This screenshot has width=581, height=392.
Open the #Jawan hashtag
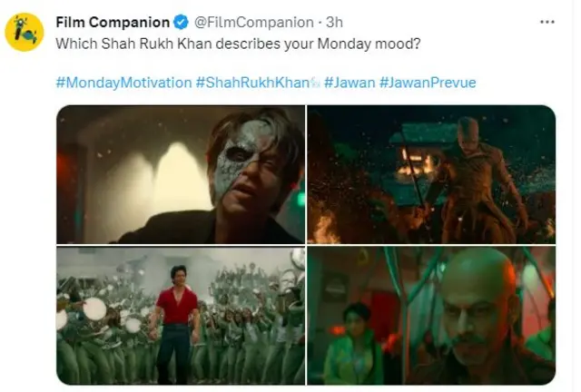[x=350, y=83]
